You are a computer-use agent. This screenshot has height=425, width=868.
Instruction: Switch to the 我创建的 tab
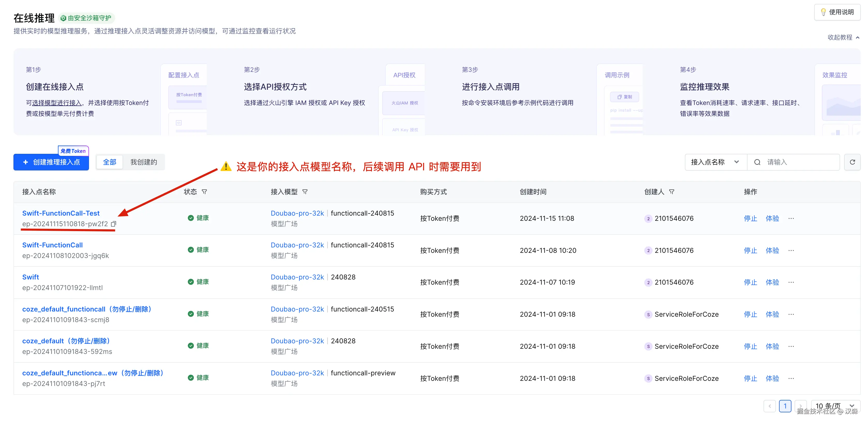coord(144,162)
